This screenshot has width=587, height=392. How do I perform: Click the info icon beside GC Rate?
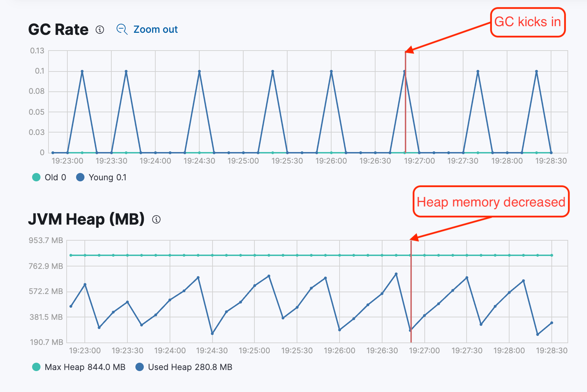pos(100,30)
